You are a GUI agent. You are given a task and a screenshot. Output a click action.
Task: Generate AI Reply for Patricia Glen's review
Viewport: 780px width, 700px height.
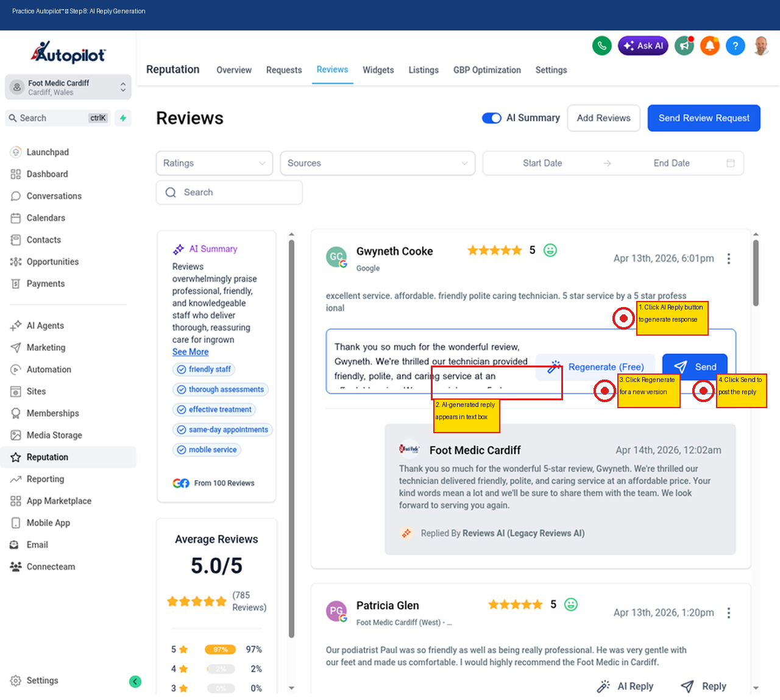(x=625, y=687)
